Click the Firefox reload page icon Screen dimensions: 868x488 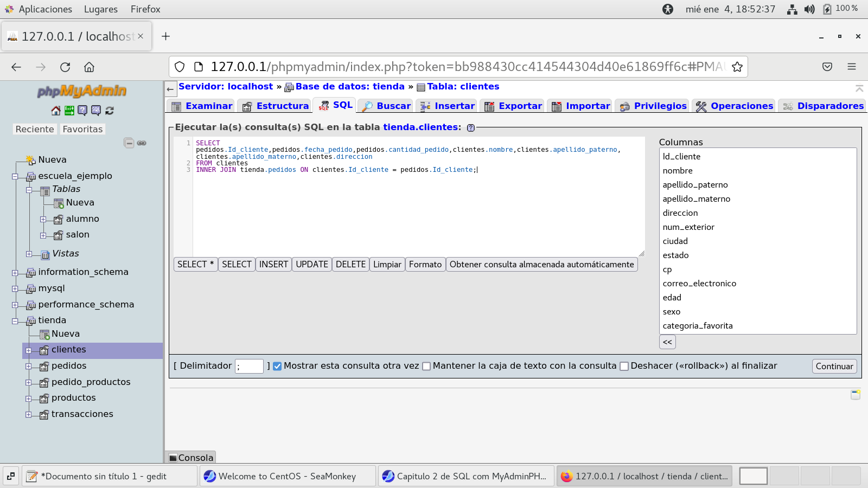(65, 67)
